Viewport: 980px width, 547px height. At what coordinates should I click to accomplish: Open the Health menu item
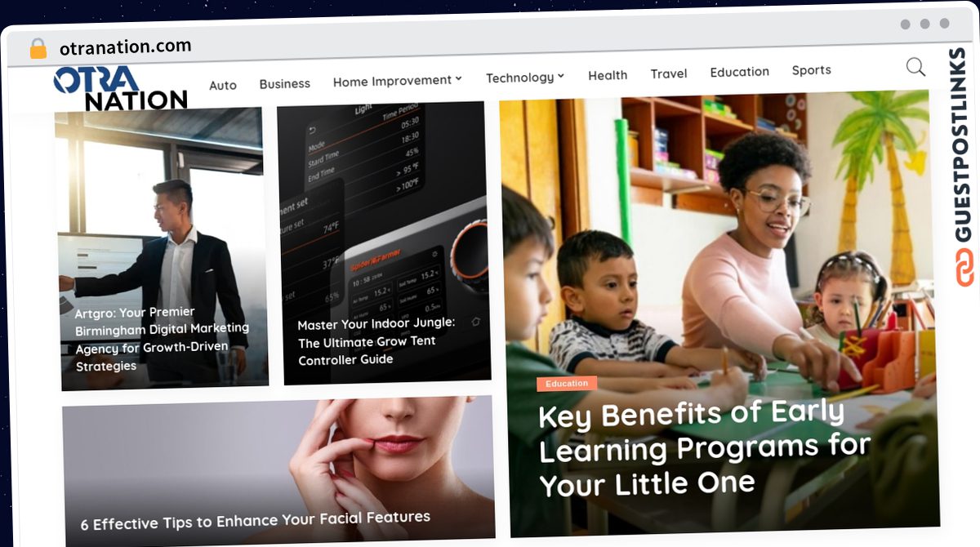point(608,75)
